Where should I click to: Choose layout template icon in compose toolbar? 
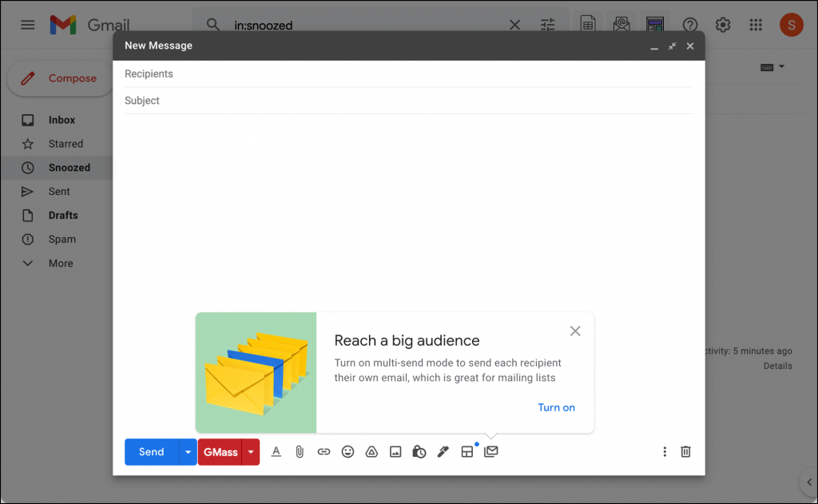click(x=467, y=452)
